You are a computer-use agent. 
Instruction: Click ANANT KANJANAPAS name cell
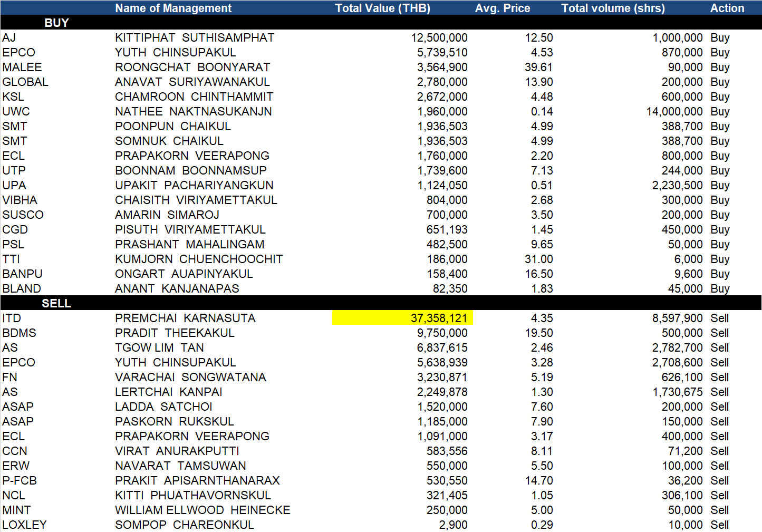[177, 288]
